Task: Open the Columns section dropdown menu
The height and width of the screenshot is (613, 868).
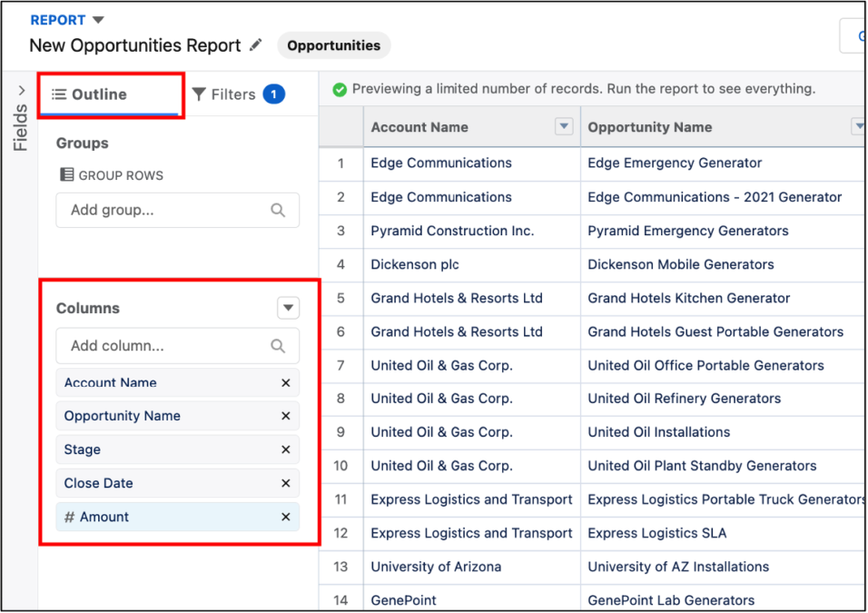Action: [288, 308]
